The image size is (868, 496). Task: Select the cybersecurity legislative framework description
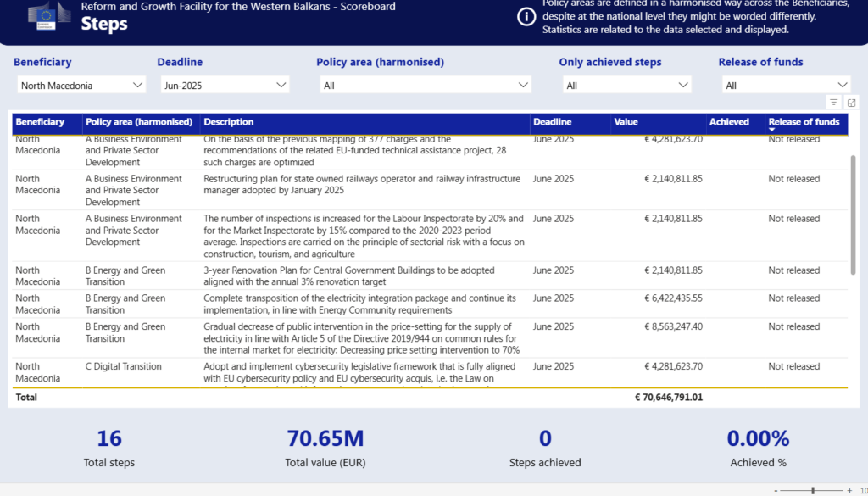pyautogui.click(x=359, y=372)
